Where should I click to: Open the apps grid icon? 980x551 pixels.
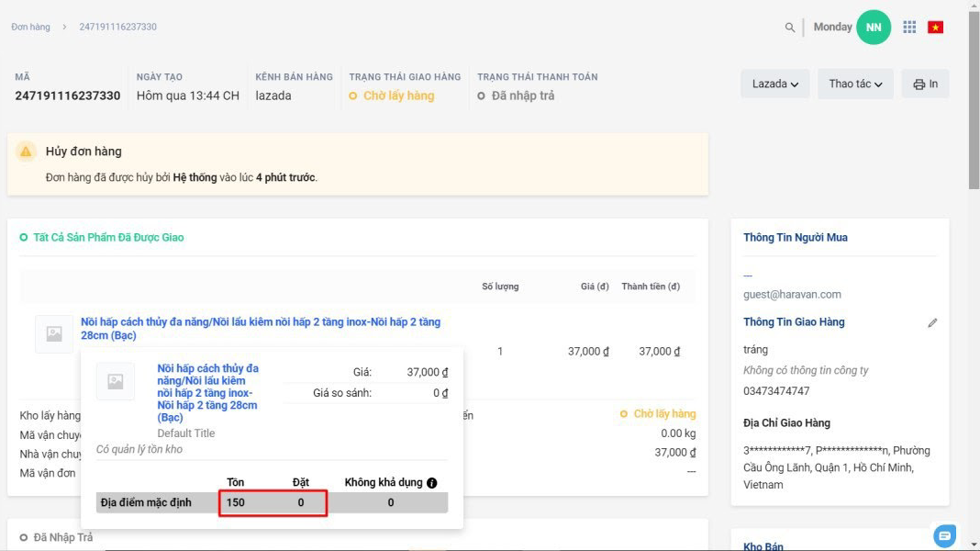[909, 28]
